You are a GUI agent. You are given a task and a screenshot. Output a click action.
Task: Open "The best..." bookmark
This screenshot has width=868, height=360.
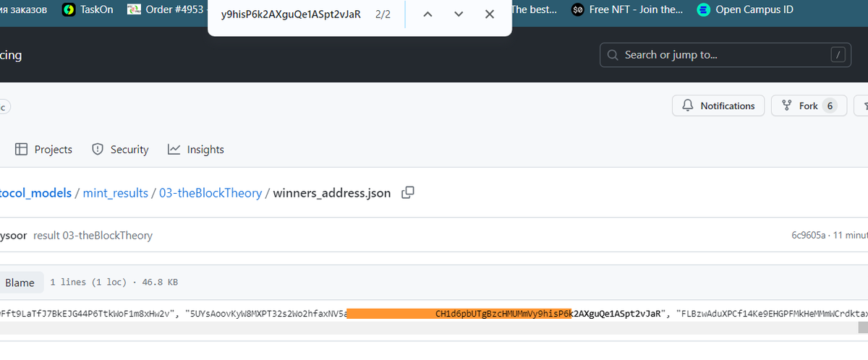[535, 9]
